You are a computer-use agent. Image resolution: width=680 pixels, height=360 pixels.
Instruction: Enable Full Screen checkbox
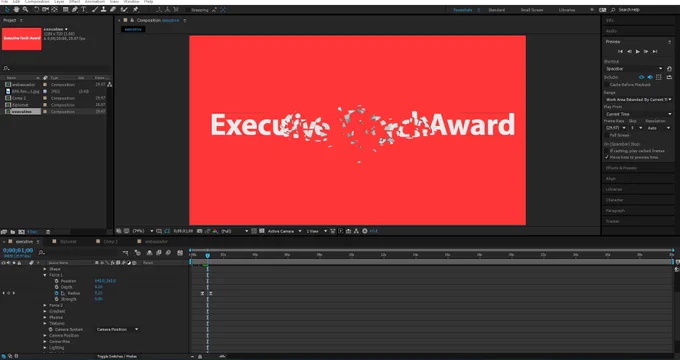click(607, 135)
